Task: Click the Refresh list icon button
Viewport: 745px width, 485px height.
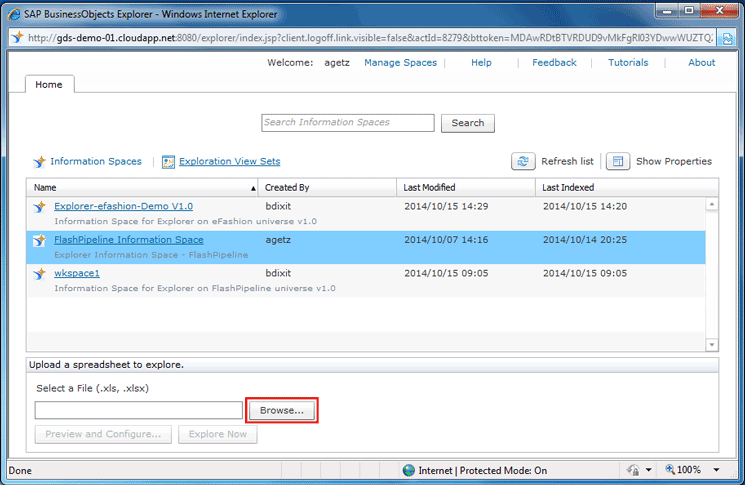Action: (523, 162)
